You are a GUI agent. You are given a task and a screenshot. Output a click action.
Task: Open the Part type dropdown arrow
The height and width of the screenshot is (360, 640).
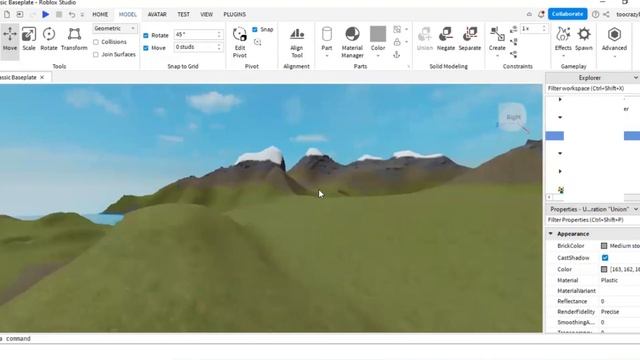click(327, 56)
